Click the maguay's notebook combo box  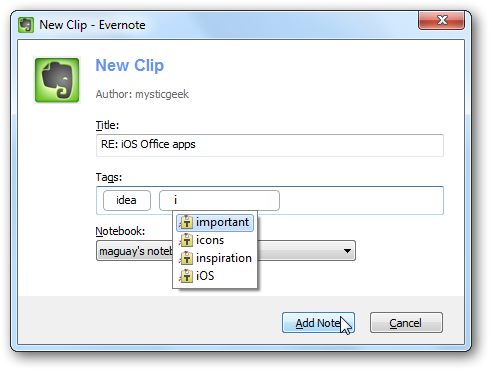(x=226, y=251)
